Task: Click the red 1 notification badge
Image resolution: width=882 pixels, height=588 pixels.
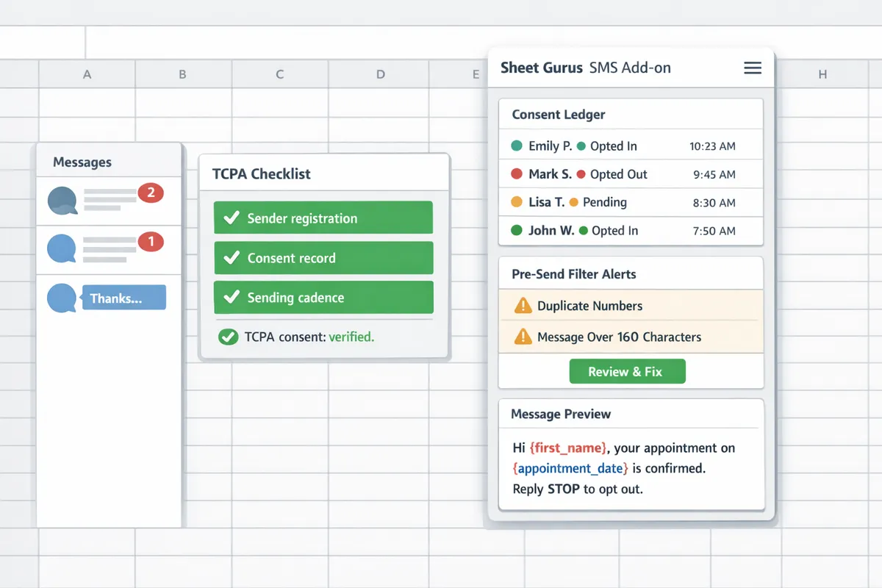Action: tap(151, 240)
